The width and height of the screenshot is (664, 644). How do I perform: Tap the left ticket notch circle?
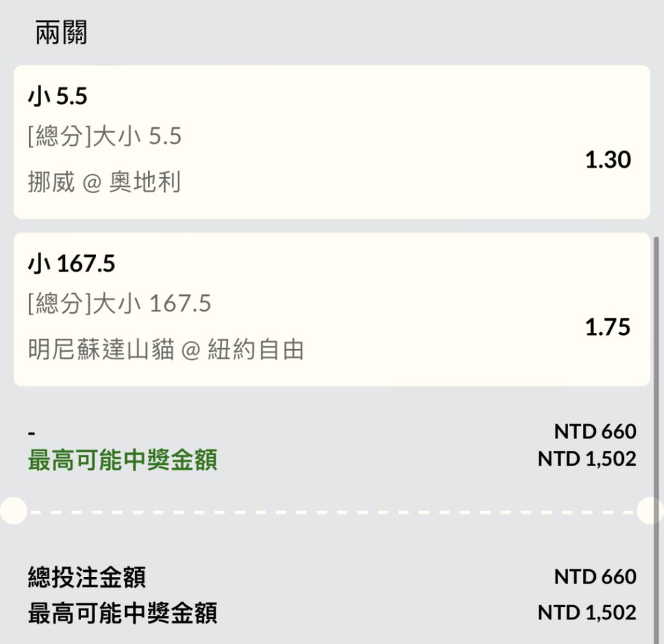[x=14, y=511]
